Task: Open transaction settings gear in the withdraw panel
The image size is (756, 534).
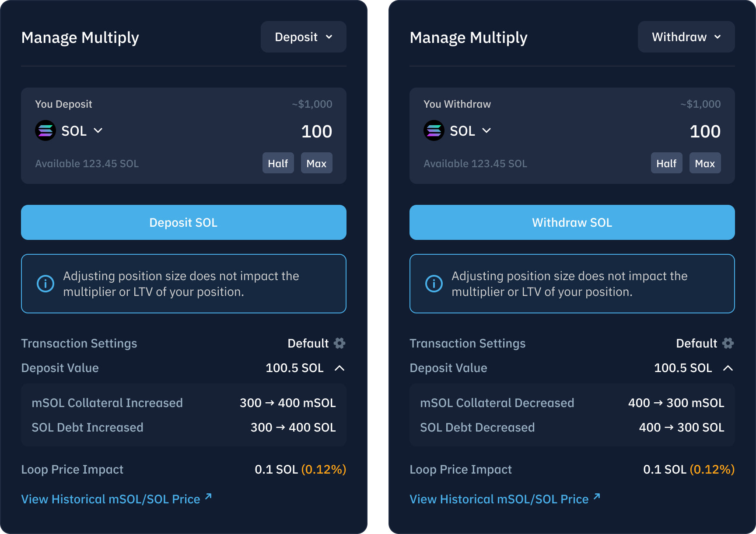Action: point(728,343)
